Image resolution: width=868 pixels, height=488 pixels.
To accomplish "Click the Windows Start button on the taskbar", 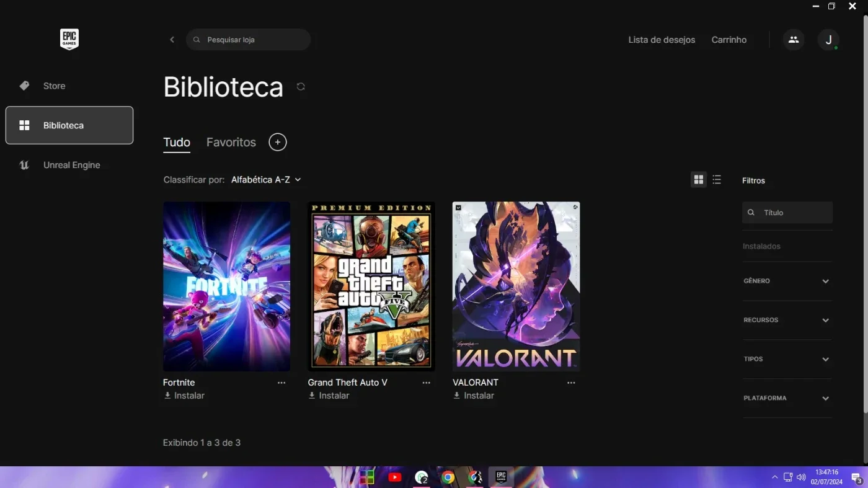I will [x=367, y=477].
